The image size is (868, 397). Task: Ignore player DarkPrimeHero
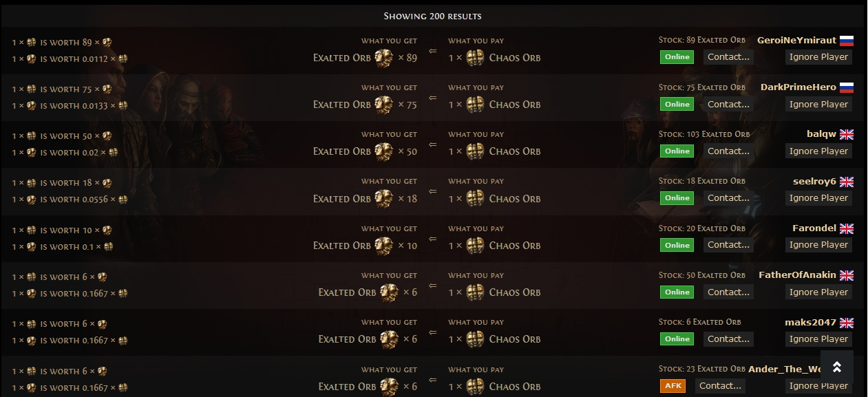pyautogui.click(x=818, y=105)
